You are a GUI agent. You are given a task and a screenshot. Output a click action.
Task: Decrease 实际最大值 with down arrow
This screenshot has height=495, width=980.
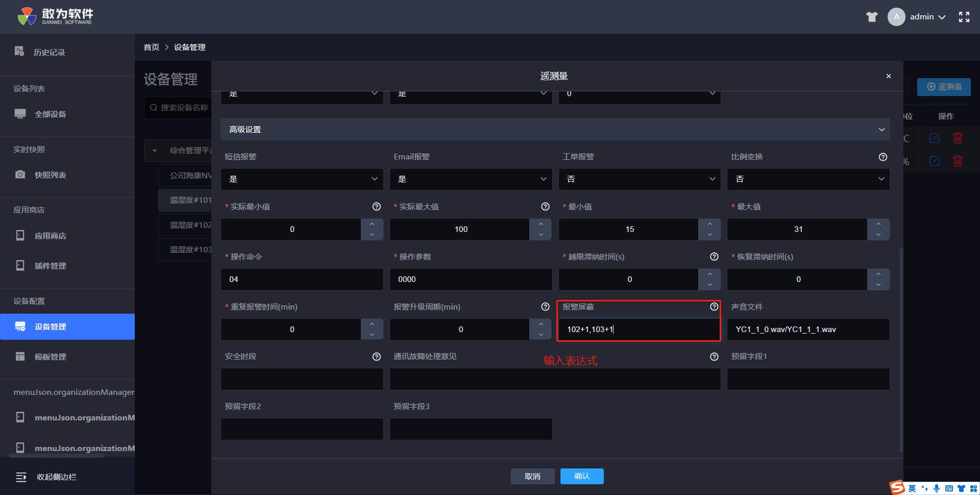click(x=541, y=235)
